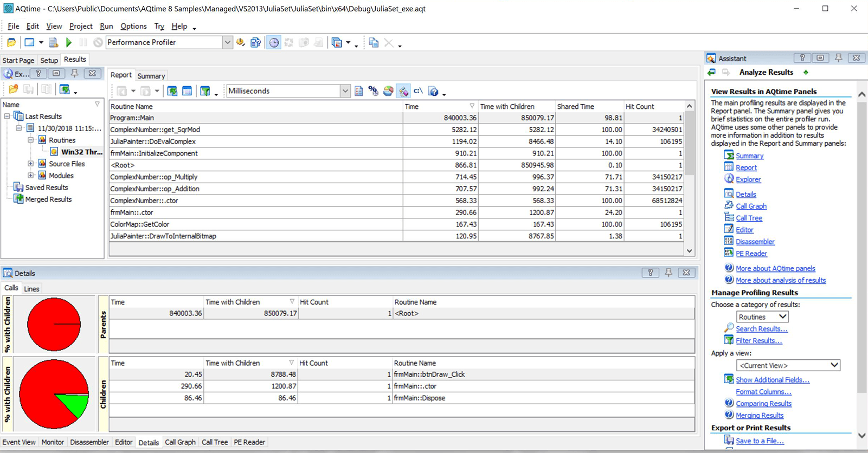Viewport: 868px width, 453px height.
Task: Open the Comparing Results help link
Action: 763,404
